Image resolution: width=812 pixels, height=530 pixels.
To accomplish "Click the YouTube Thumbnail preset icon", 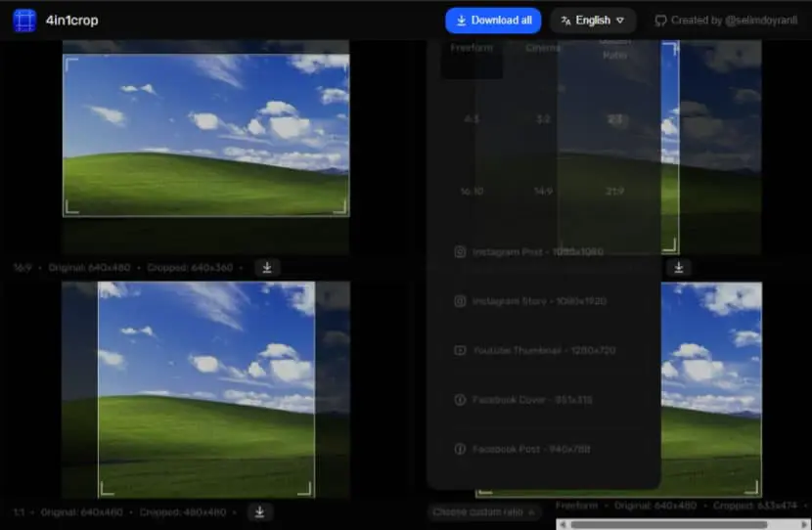I will click(460, 350).
